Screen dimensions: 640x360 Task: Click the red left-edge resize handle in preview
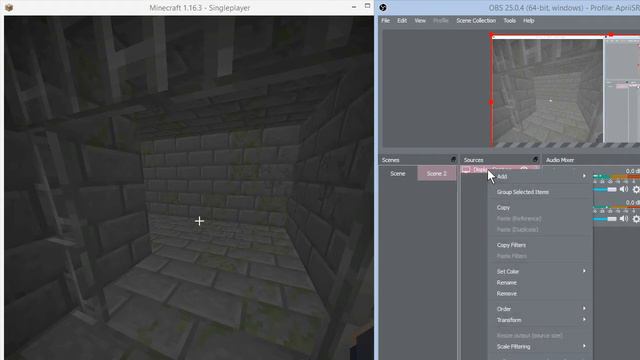tap(491, 102)
